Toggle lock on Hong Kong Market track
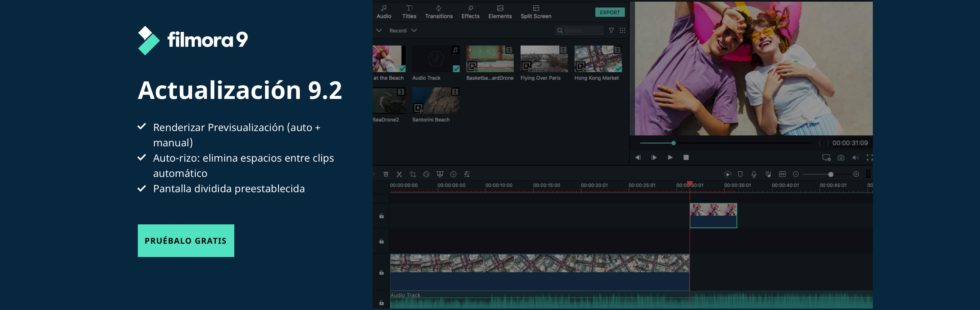This screenshot has height=310, width=980. pyautogui.click(x=381, y=272)
